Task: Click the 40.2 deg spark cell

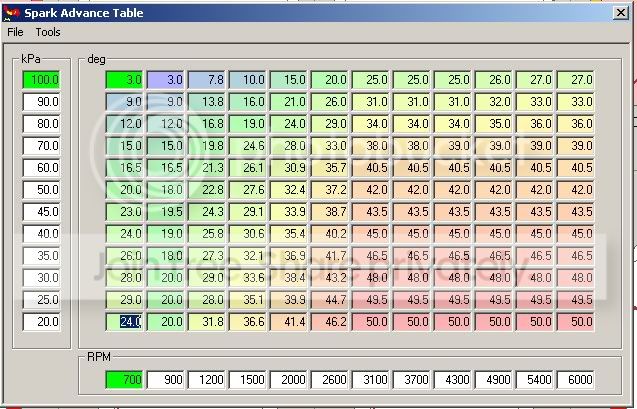Action: [x=329, y=234]
